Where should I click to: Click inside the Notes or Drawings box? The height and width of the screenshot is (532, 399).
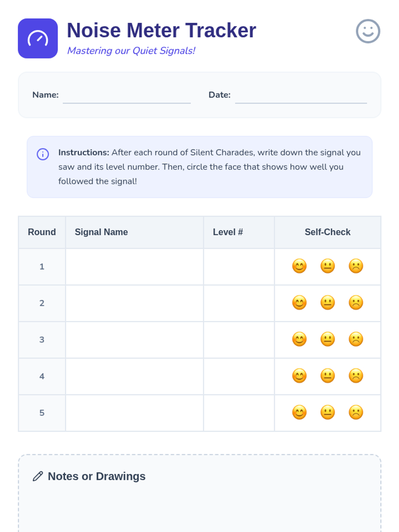click(x=199, y=505)
